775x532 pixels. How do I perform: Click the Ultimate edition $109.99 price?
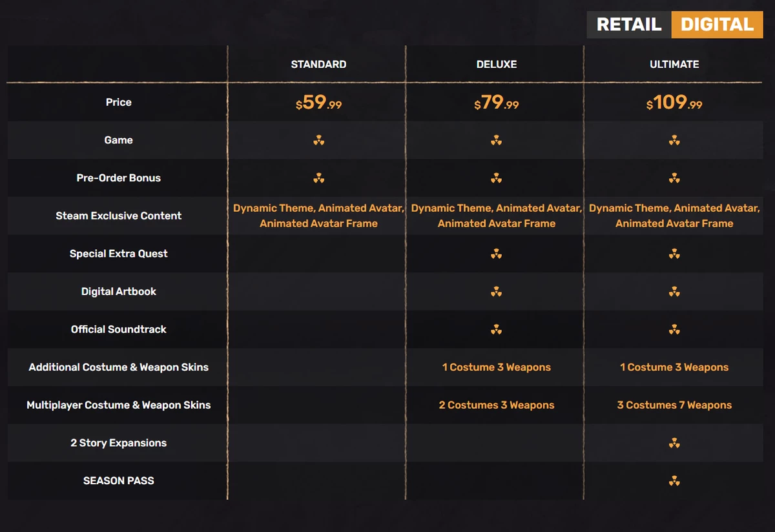[x=674, y=103]
